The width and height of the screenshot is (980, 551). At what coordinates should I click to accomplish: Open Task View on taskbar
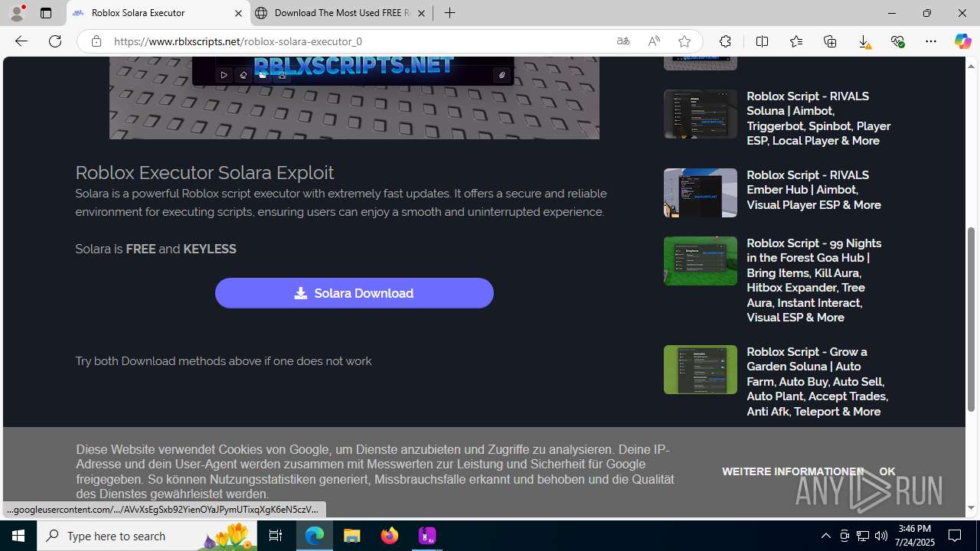276,536
